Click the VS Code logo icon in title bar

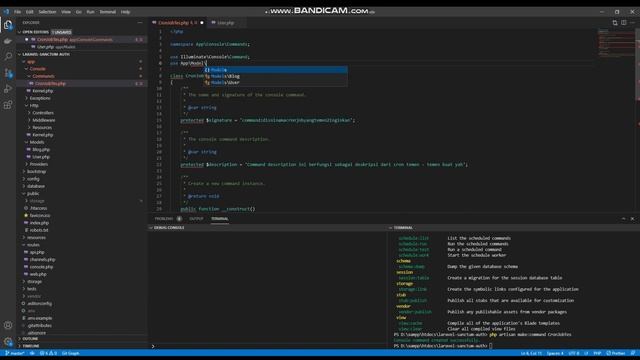click(x=6, y=12)
